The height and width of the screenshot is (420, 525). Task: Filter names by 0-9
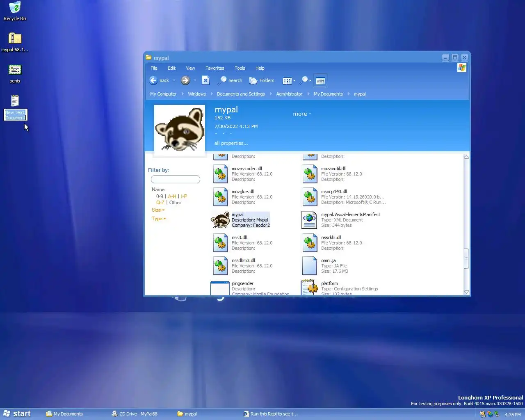coord(160,196)
